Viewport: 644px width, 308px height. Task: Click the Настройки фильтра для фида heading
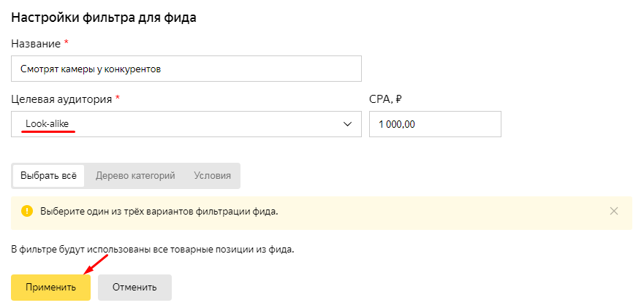coord(104,18)
